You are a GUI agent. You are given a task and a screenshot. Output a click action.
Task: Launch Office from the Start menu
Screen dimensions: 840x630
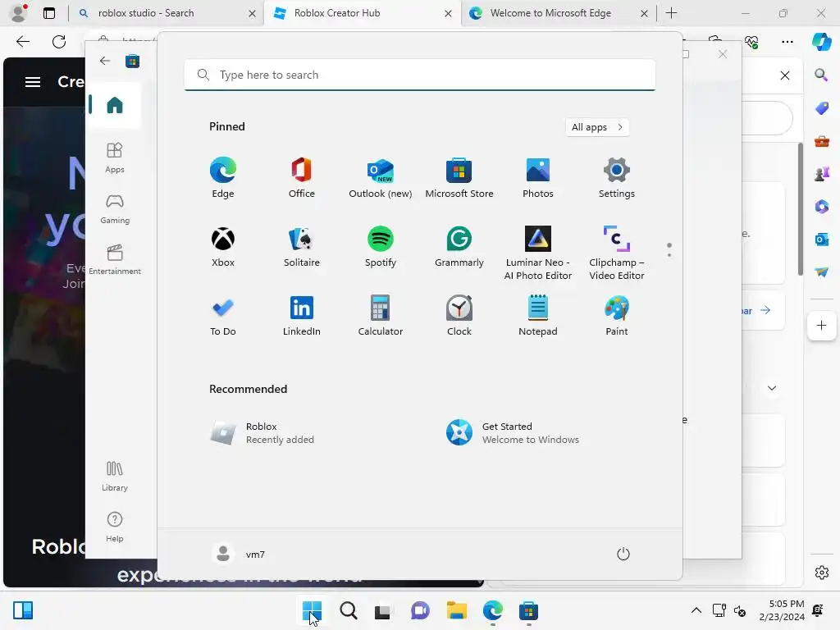tap(302, 178)
